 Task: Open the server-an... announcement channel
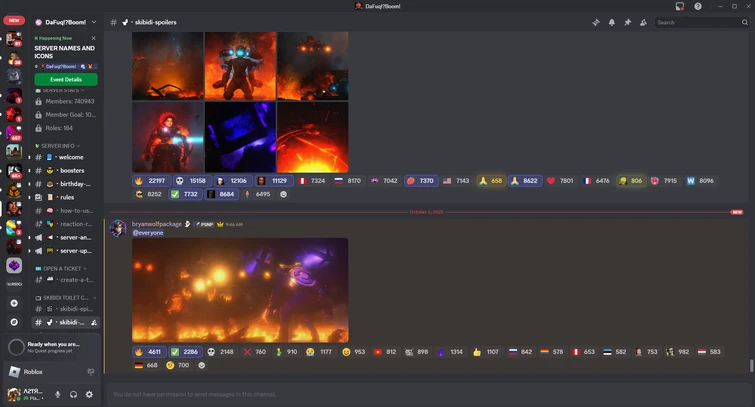(66, 237)
